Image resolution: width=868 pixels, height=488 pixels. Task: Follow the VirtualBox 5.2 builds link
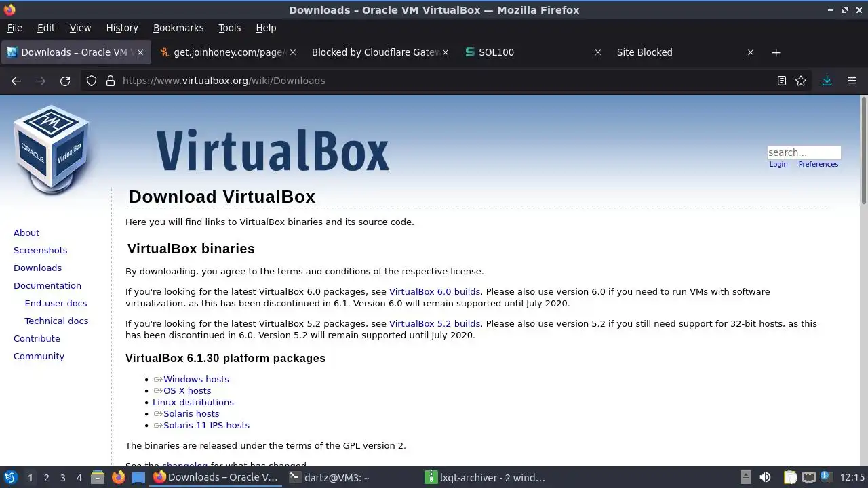point(435,323)
